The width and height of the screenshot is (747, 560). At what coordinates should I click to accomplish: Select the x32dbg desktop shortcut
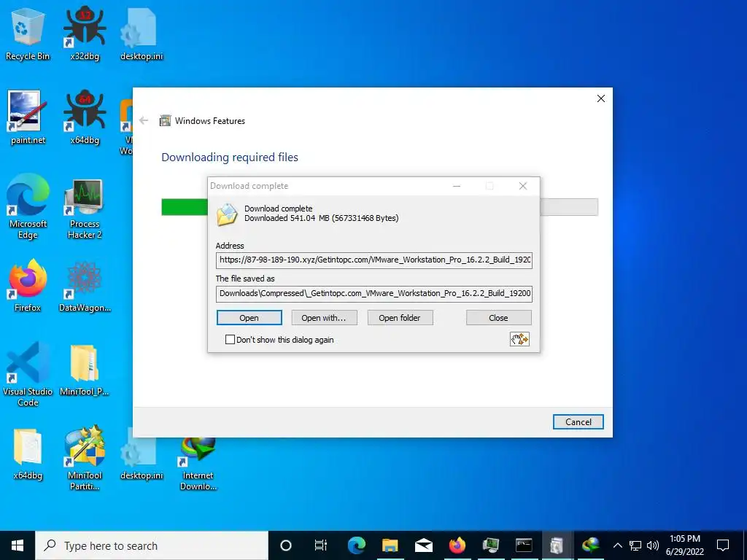click(85, 34)
